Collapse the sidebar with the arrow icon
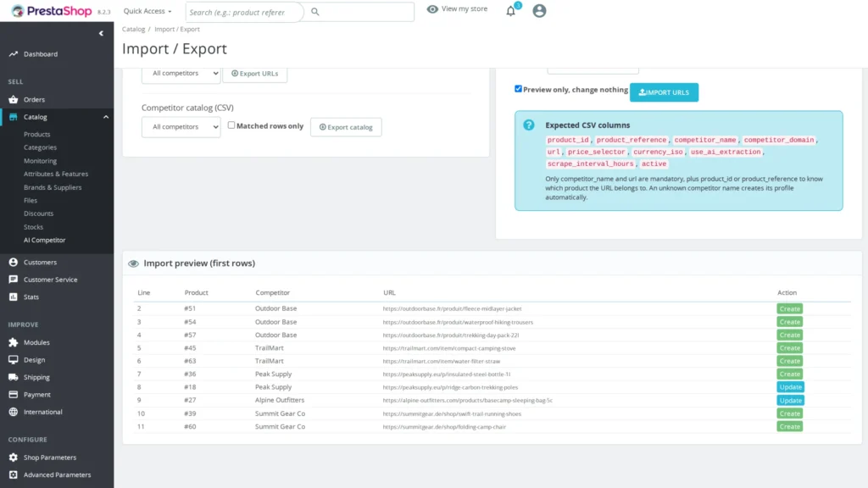Screen dimensions: 868x488 click(x=102, y=33)
